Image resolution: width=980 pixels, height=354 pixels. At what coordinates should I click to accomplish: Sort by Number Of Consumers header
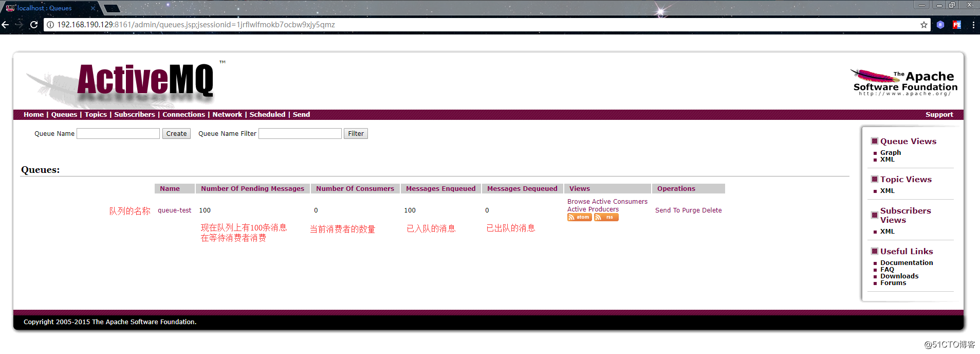tap(355, 189)
